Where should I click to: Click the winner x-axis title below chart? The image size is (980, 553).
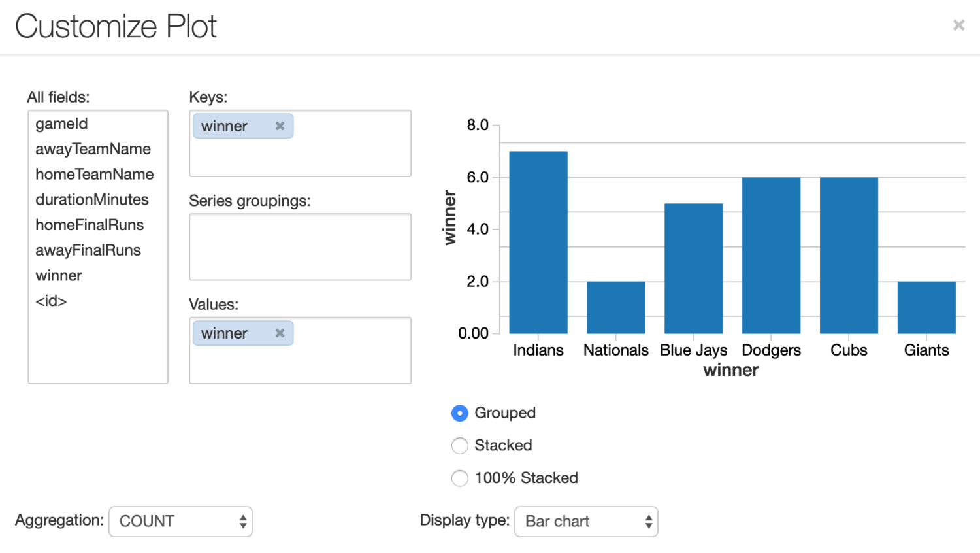731,371
